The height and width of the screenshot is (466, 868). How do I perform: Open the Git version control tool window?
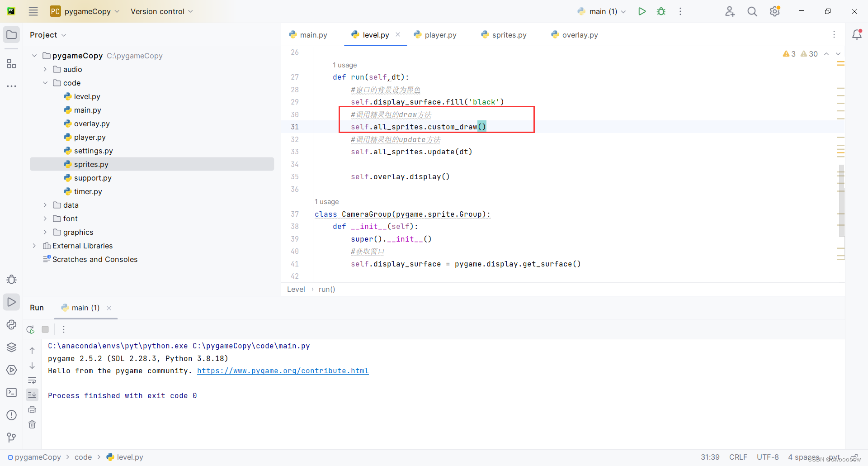(x=11, y=437)
